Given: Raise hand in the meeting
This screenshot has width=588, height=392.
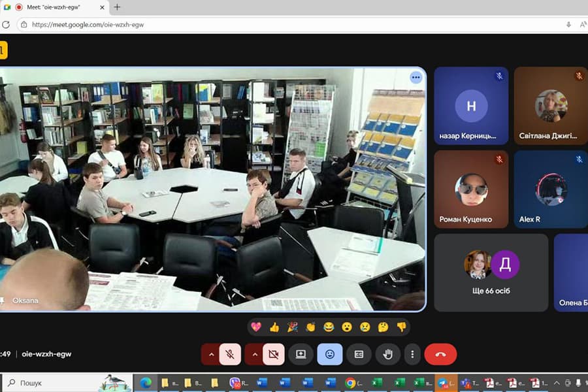Looking at the screenshot, I should pos(387,354).
